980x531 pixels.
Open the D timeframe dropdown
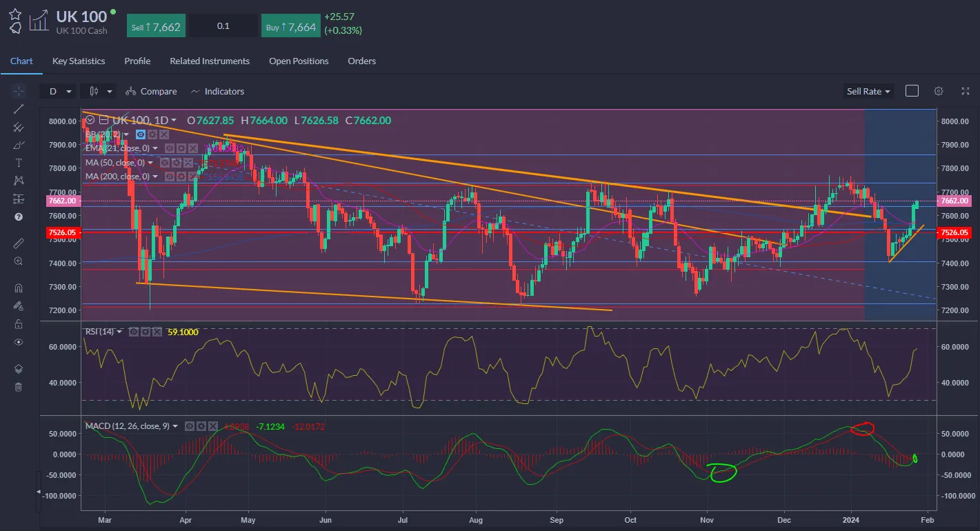tap(58, 90)
